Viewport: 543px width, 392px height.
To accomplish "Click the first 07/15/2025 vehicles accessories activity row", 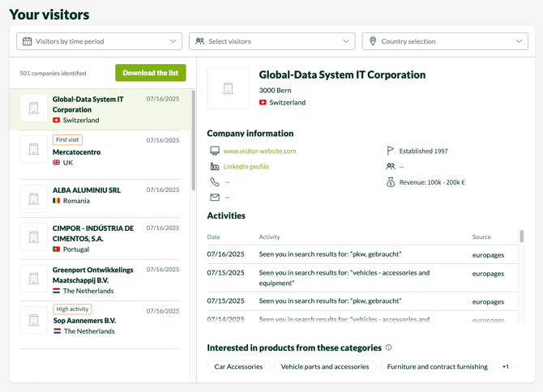I will pos(362,278).
